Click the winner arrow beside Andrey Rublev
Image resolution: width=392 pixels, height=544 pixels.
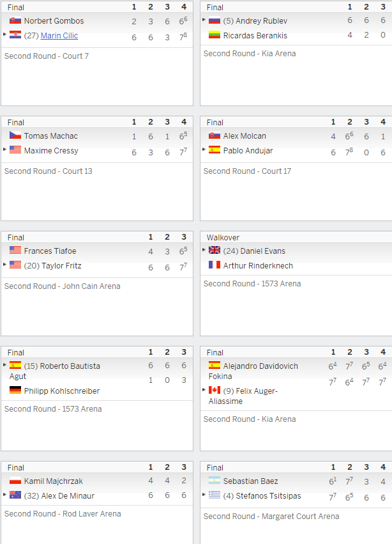pos(204,20)
